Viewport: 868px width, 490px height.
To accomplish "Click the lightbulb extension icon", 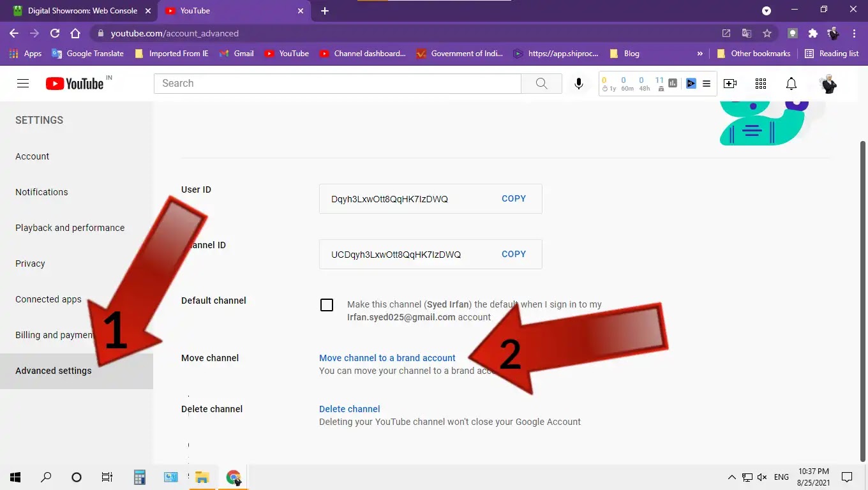I will (x=793, y=33).
